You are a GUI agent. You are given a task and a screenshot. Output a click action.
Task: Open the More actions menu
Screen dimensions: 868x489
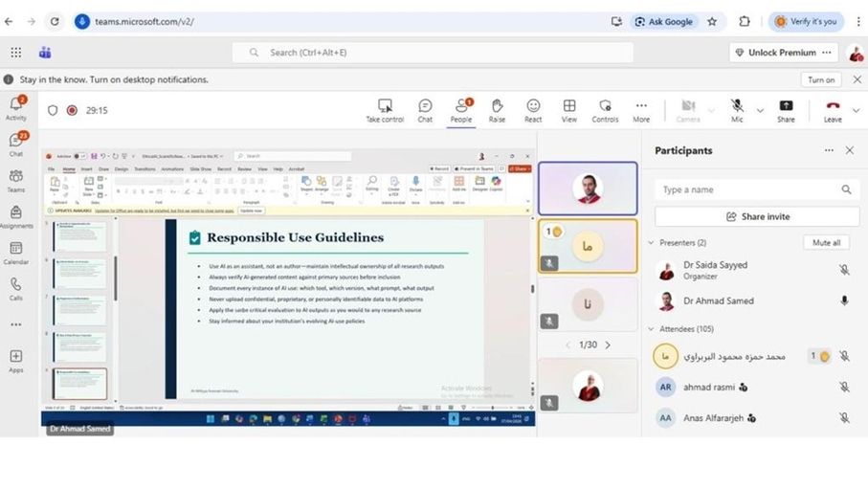[641, 110]
